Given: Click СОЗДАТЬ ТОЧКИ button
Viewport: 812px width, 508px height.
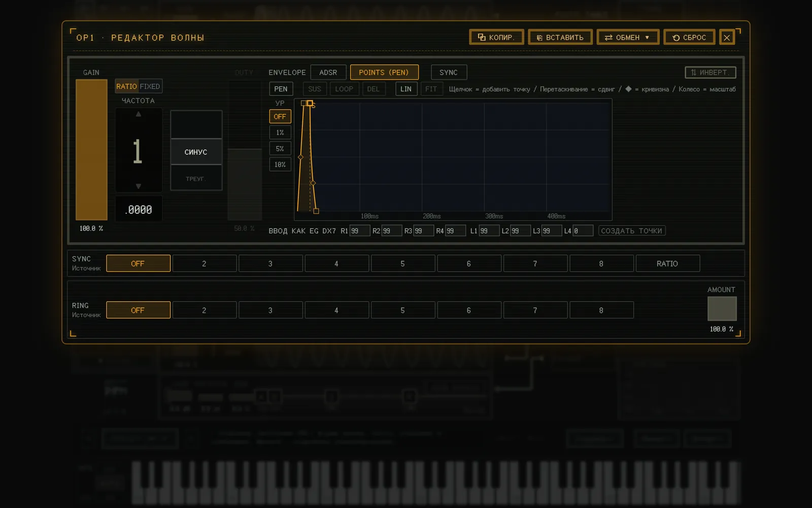Looking at the screenshot, I should (632, 231).
